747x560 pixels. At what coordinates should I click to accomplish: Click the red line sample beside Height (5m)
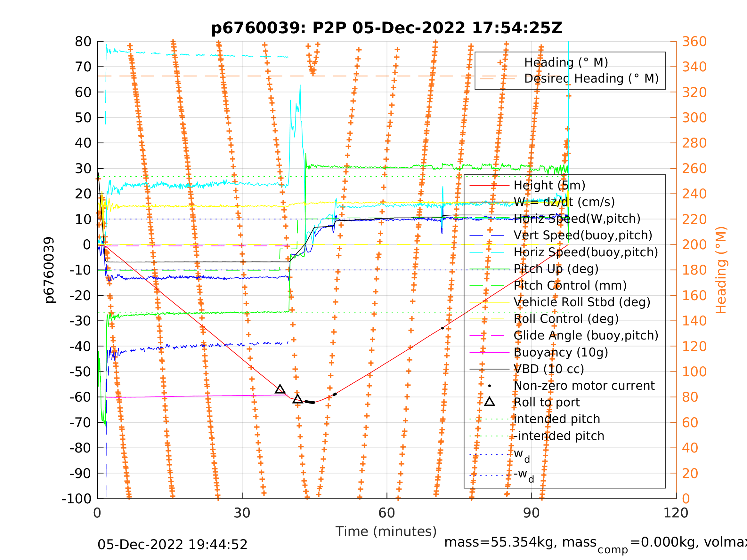click(489, 185)
